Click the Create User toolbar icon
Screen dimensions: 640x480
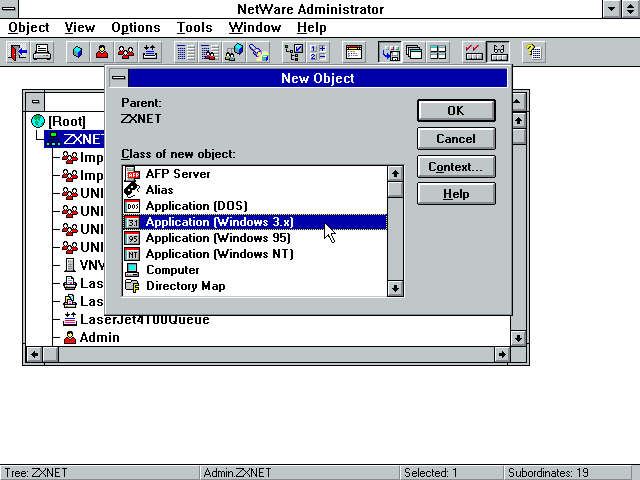click(102, 52)
